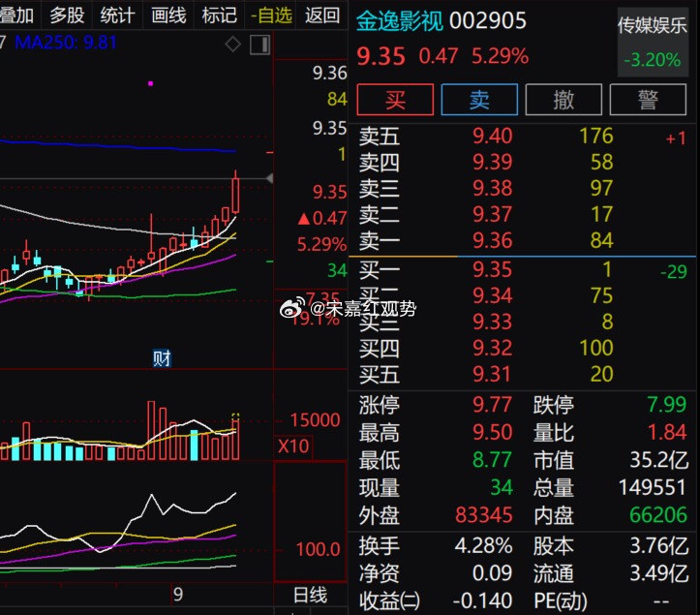Click the 跌停 7.99 limit-down value
The height and width of the screenshot is (615, 700).
point(666,405)
